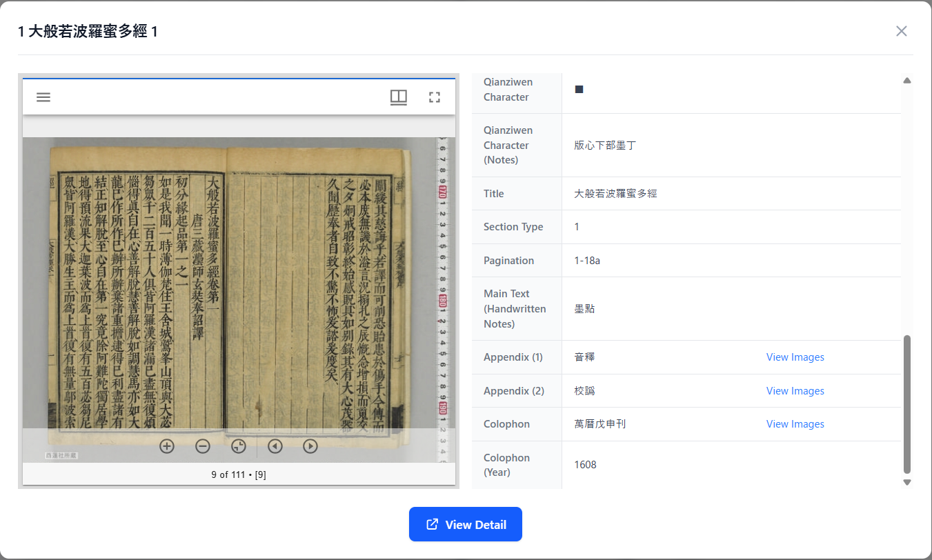This screenshot has height=560, width=932.
Task: Enter fullscreen mode in the viewer
Action: pyautogui.click(x=434, y=97)
